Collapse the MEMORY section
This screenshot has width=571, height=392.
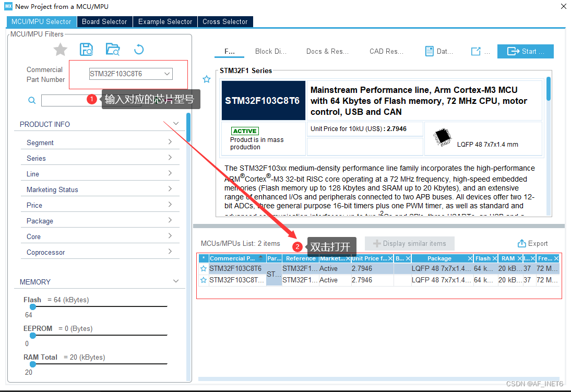click(176, 281)
